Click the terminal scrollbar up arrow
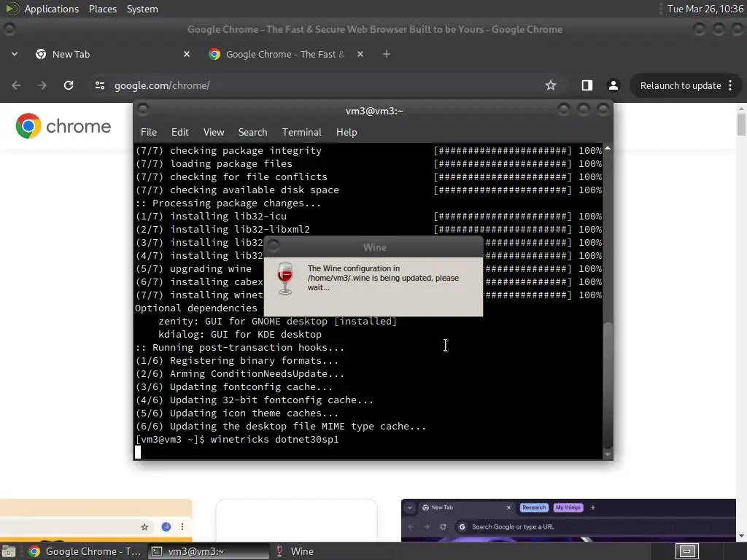Screen dimensions: 747x560 pyautogui.click(x=608, y=149)
